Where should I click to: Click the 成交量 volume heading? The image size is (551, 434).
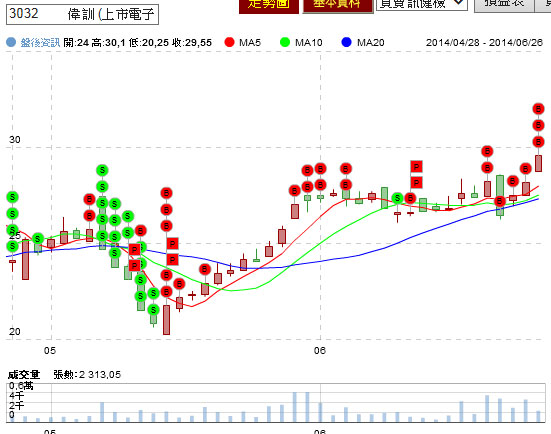tap(24, 375)
